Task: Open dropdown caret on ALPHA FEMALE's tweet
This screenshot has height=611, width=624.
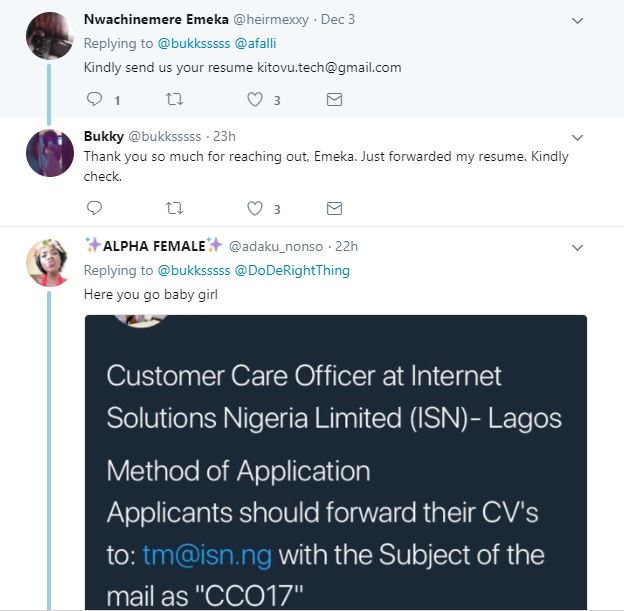Action: 577,246
